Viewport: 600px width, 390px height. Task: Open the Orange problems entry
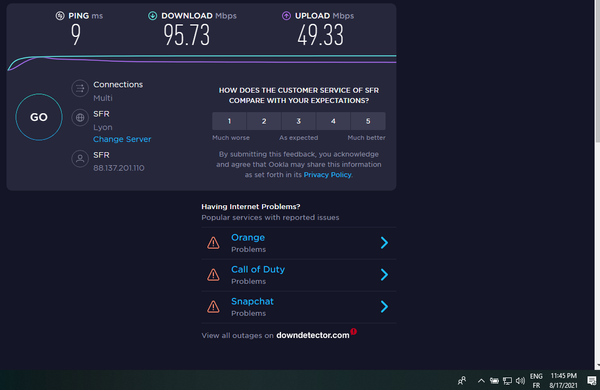point(298,243)
